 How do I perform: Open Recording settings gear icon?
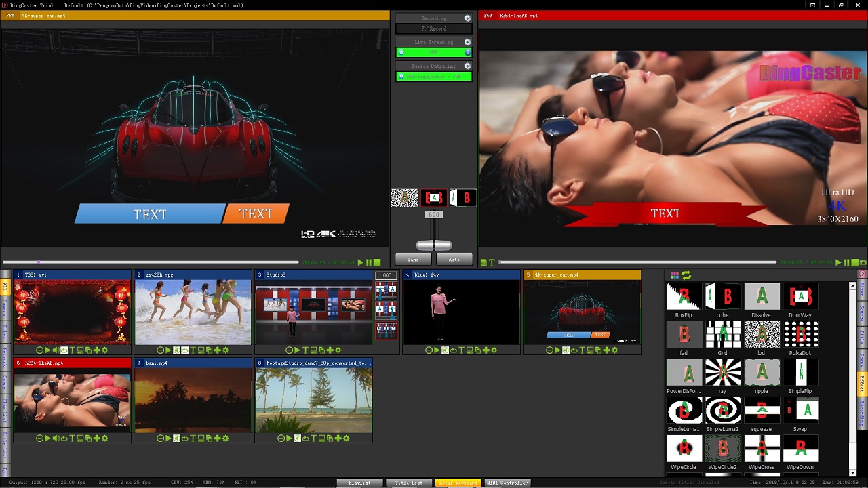click(x=467, y=18)
